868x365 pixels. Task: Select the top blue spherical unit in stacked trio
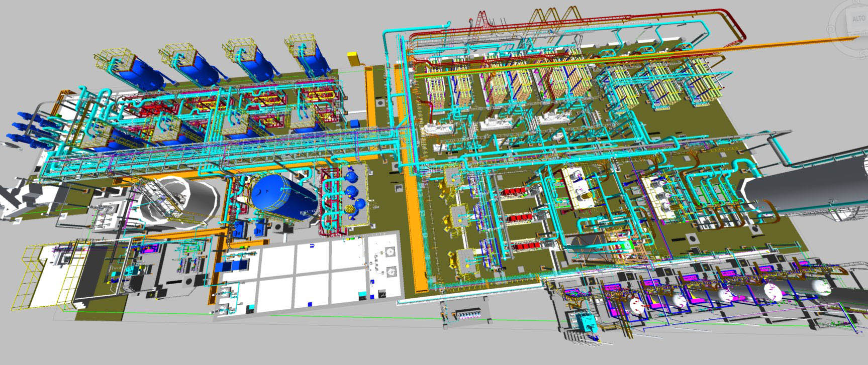coord(350,176)
